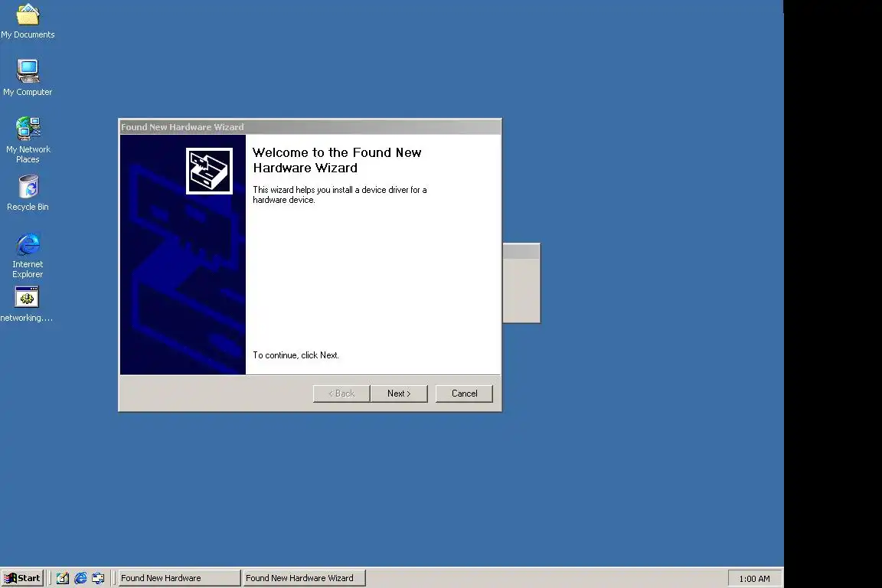Click the 'Welcome to the Found New Hardware Wizard' heading
This screenshot has width=882, height=588.
click(x=337, y=160)
